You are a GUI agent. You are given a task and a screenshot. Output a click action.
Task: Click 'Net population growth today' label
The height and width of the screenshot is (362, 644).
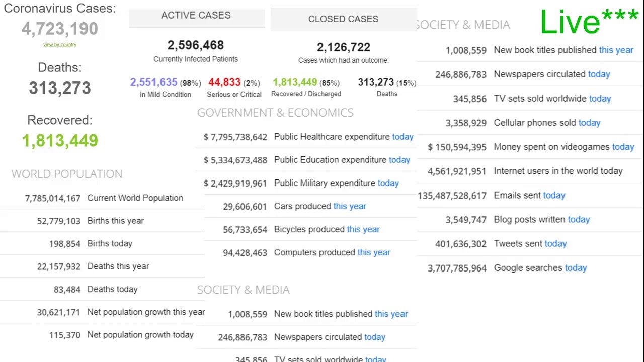coord(140,335)
